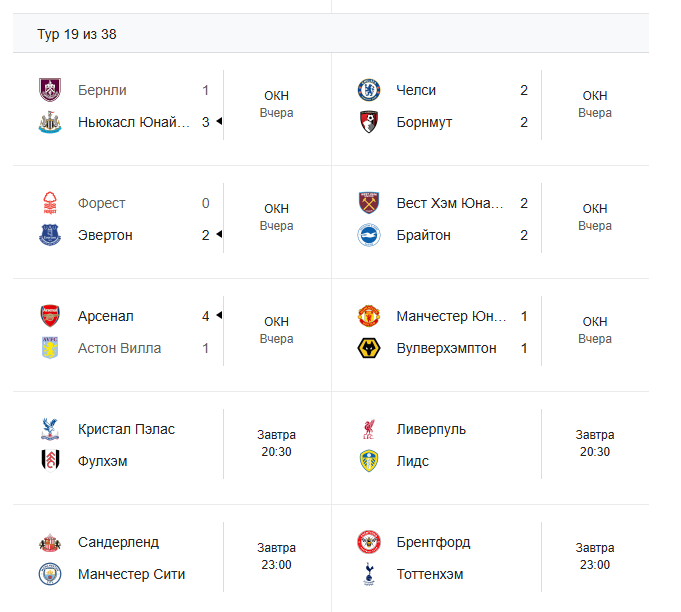
Task: Click the Wolverhampton club crest
Action: [369, 348]
